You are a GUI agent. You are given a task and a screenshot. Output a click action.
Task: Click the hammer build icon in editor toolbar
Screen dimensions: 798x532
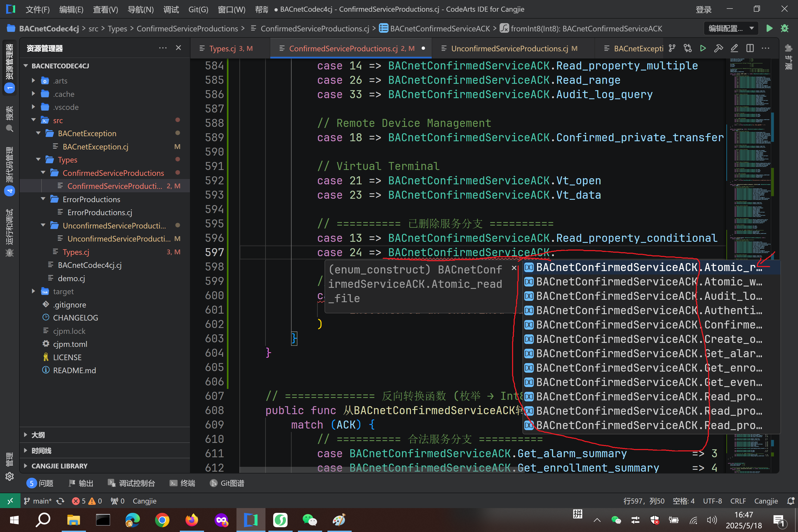719,48
